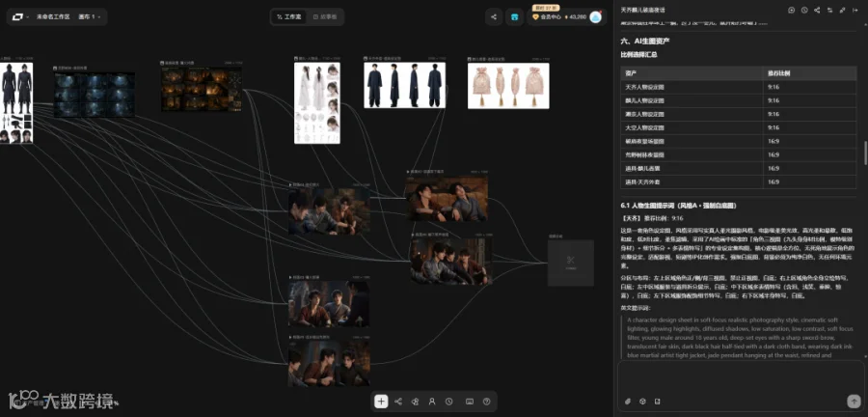The height and width of the screenshot is (417, 868).
Task: Open the help question mark icon
Action: pos(487,402)
